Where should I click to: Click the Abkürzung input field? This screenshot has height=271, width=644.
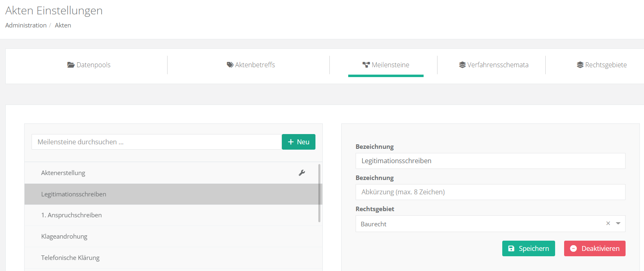[x=490, y=192]
